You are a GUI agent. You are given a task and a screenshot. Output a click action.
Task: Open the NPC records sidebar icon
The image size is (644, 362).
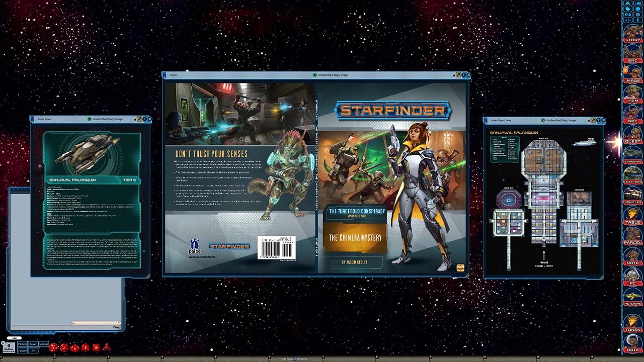(x=632, y=118)
